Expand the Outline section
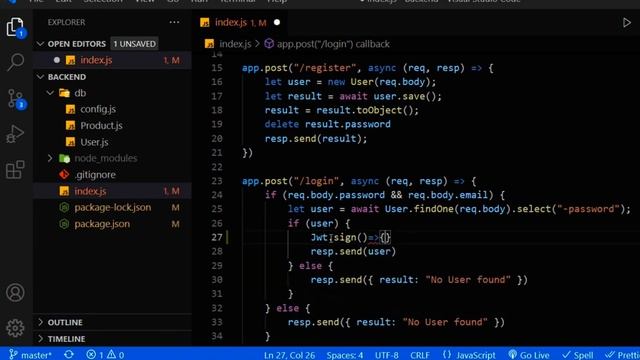The image size is (640, 360). coord(40,322)
